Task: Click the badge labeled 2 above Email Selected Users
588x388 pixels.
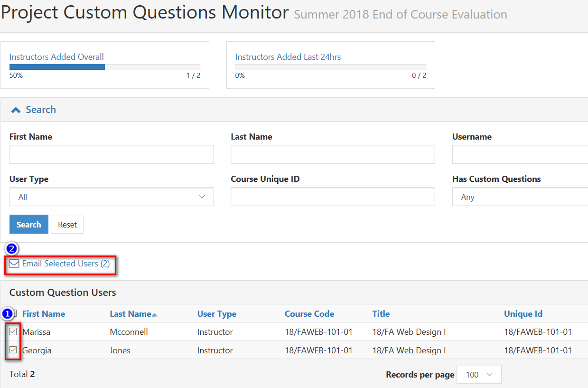Action: point(11,248)
